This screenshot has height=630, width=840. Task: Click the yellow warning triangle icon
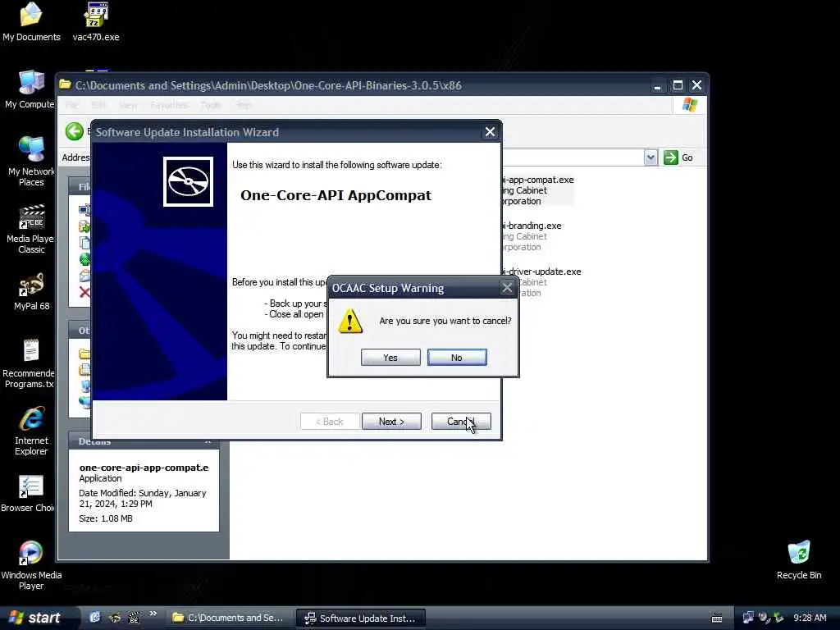[350, 322]
